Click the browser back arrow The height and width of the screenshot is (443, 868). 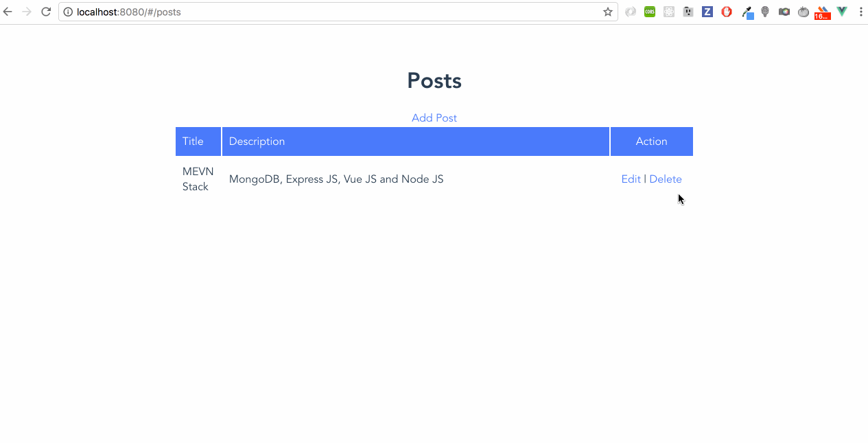point(8,12)
